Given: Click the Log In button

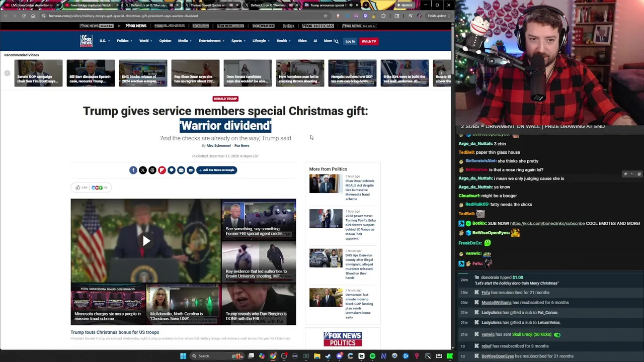Looking at the screenshot, I should [350, 41].
